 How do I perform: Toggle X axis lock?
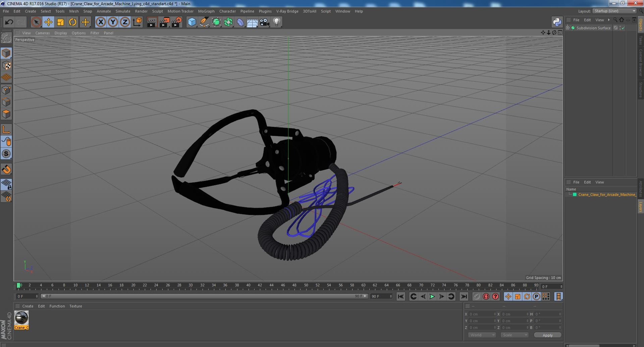(x=101, y=22)
